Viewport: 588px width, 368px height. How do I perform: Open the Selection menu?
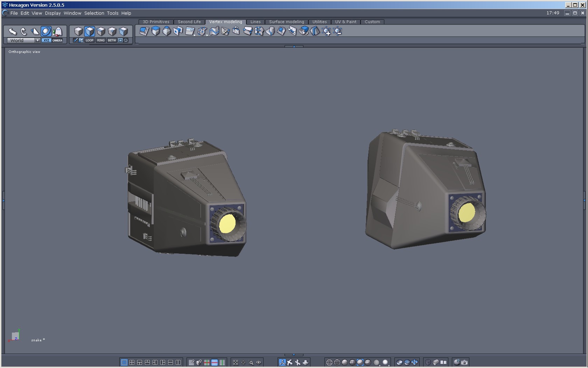94,13
